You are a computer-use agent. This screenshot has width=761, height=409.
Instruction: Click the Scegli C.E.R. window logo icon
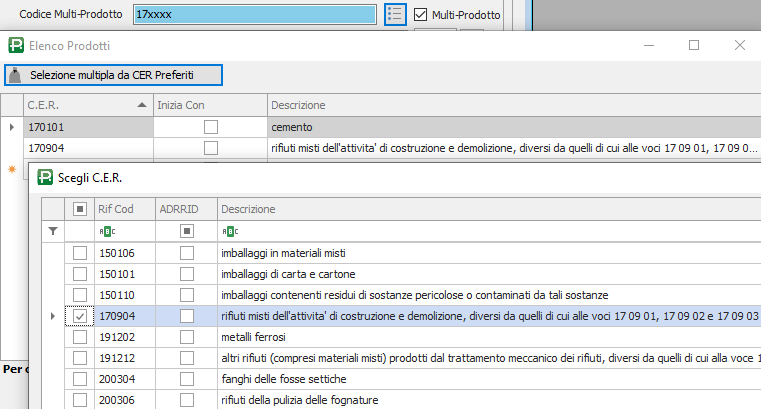[x=45, y=177]
